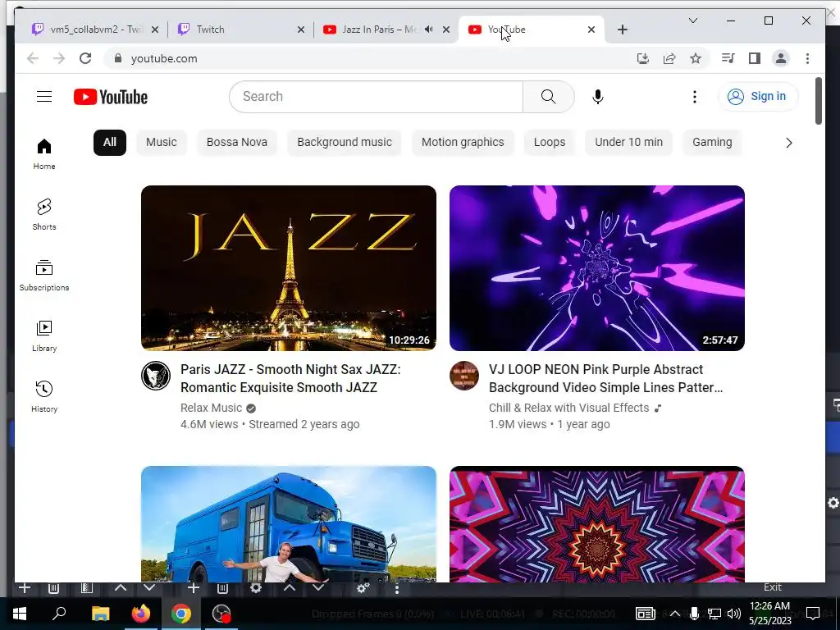Open Relax Music channel name

click(211, 409)
